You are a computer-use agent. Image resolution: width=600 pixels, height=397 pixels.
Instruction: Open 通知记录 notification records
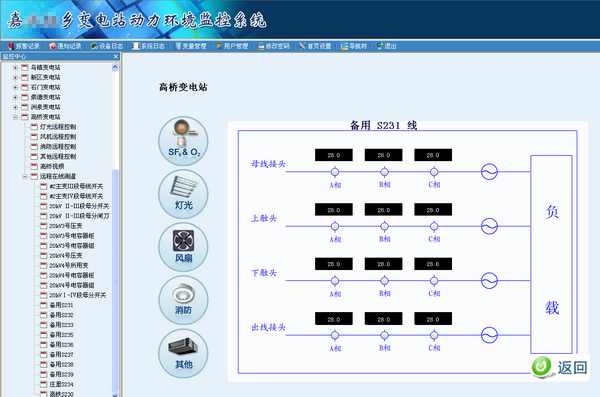coord(65,46)
